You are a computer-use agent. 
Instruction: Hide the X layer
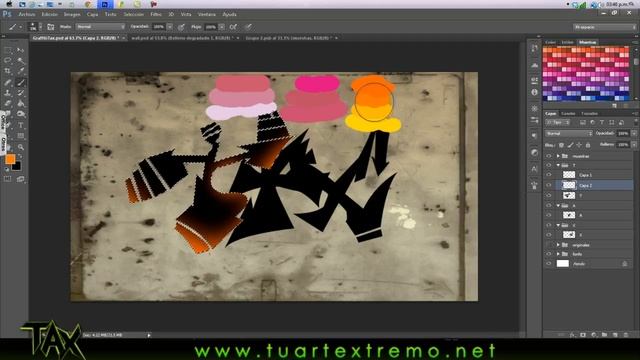[549, 235]
